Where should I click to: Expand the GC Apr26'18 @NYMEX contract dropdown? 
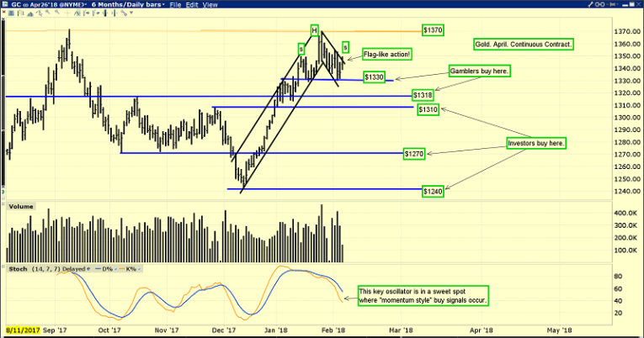click(50, 4)
